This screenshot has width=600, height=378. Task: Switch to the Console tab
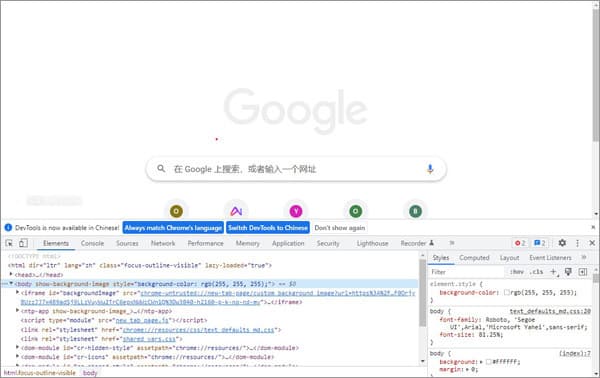pyautogui.click(x=92, y=243)
